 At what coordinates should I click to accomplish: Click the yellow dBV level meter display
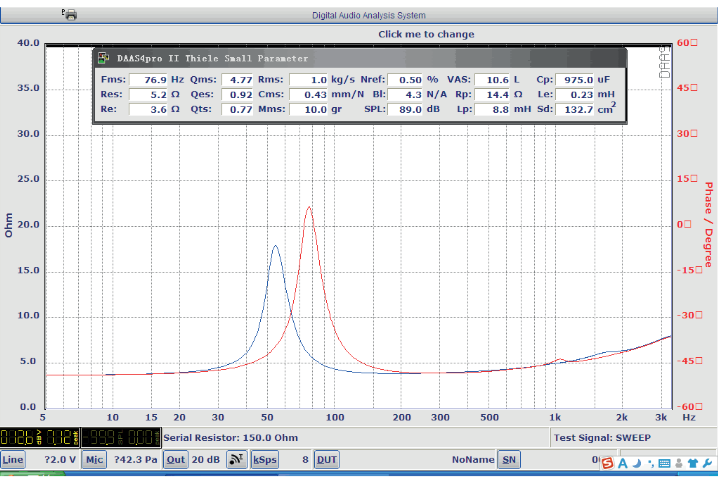(x=41, y=437)
